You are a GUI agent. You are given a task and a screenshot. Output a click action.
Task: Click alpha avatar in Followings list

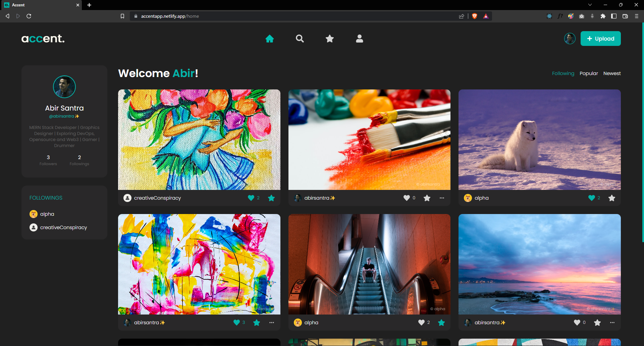tap(34, 214)
